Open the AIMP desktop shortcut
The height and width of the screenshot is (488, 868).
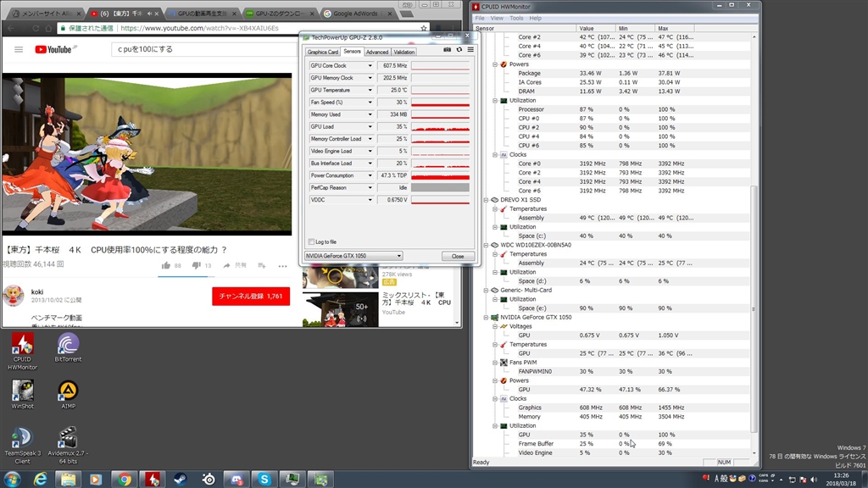tap(68, 395)
